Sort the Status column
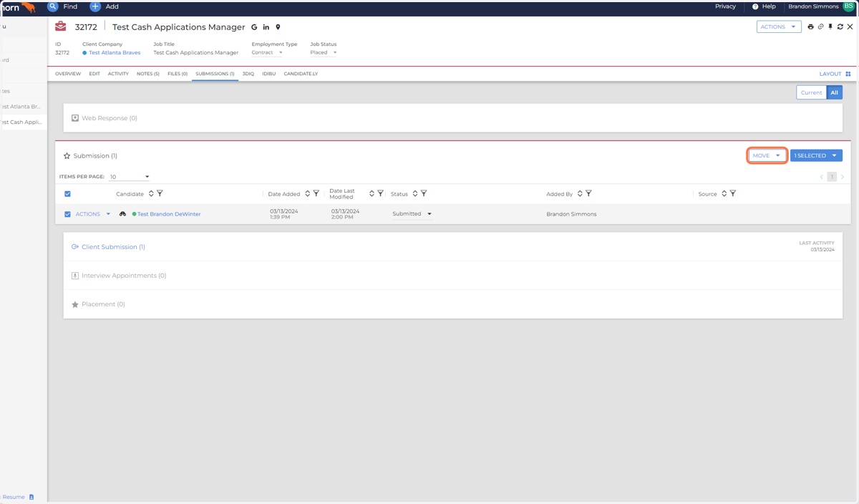The width and height of the screenshot is (859, 504). click(x=415, y=193)
